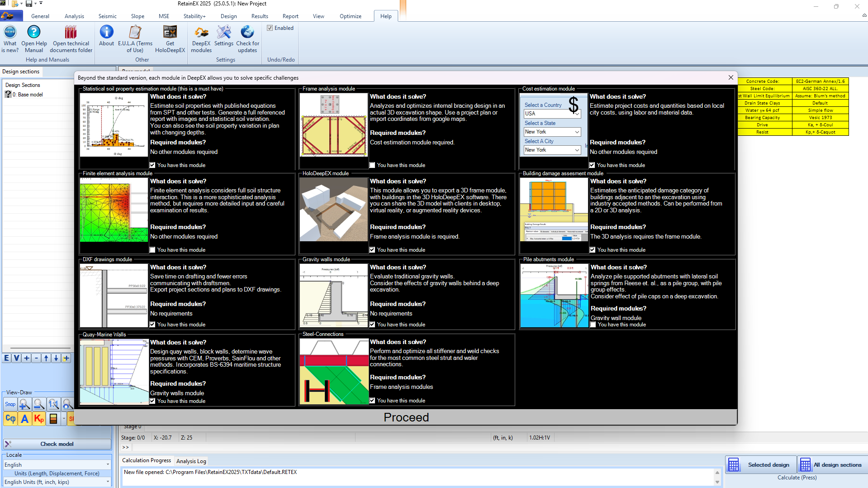Toggle Statistical soil property module checkbox
The height and width of the screenshot is (488, 868).
tap(152, 165)
